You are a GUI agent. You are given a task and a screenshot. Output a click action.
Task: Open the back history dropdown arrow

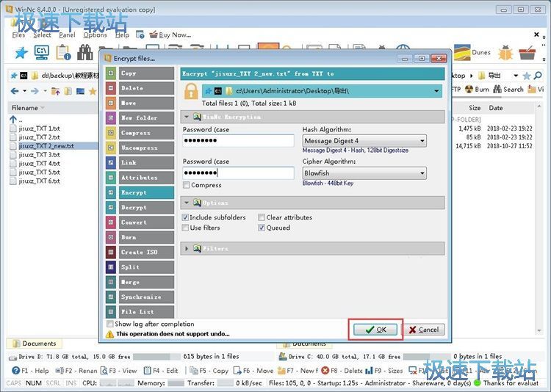(24, 91)
